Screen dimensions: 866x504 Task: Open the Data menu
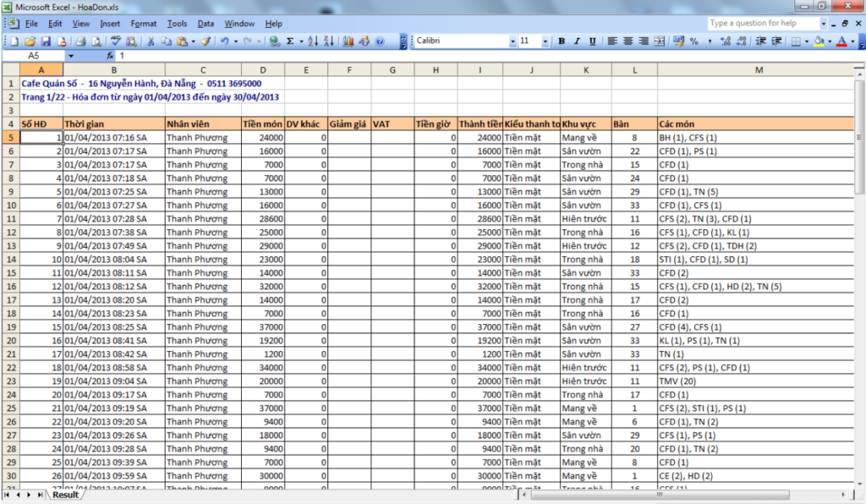click(x=206, y=24)
